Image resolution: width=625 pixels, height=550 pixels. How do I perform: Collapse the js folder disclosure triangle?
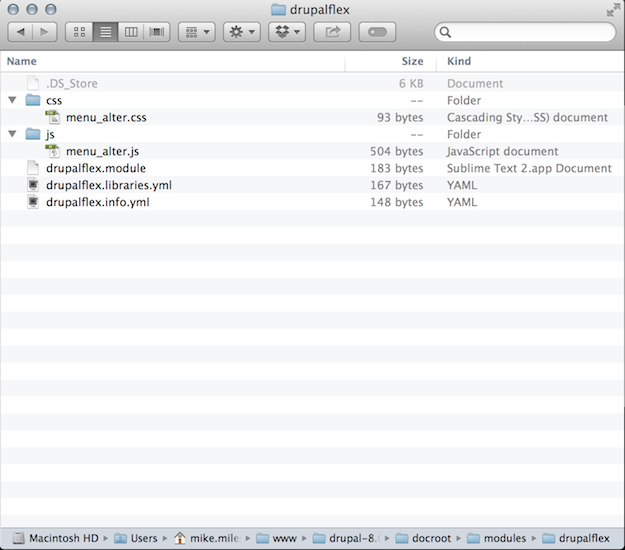click(x=12, y=134)
